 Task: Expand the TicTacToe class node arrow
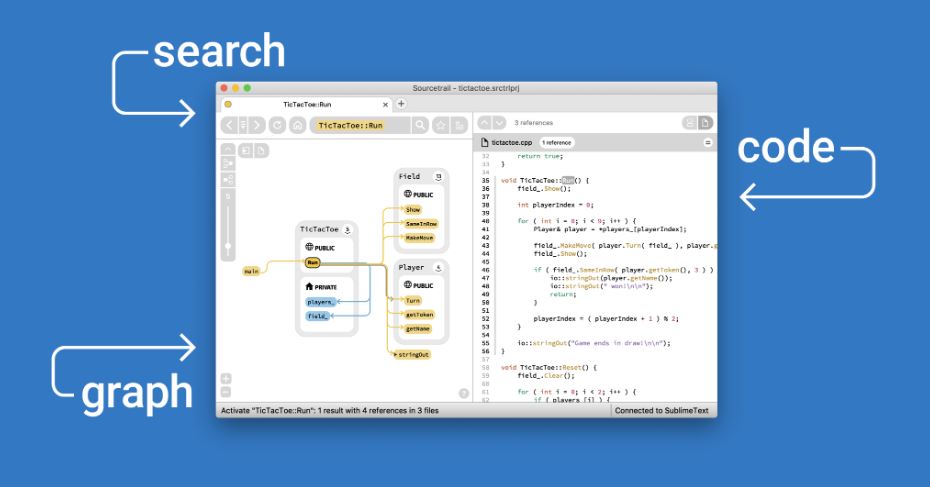tap(348, 229)
